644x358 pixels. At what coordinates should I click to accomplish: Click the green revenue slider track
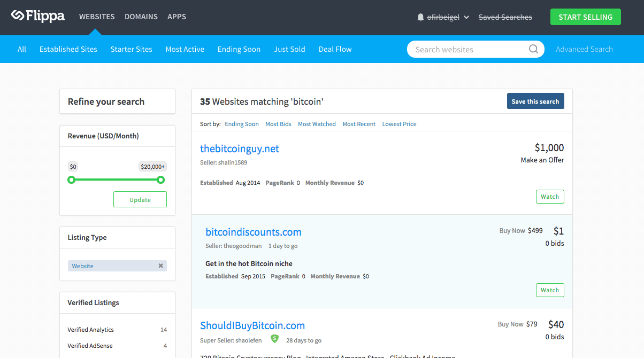coord(116,180)
